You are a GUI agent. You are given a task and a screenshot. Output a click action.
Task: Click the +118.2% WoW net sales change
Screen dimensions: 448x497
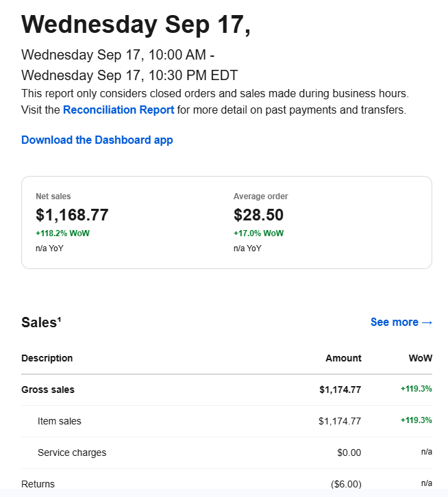point(62,233)
